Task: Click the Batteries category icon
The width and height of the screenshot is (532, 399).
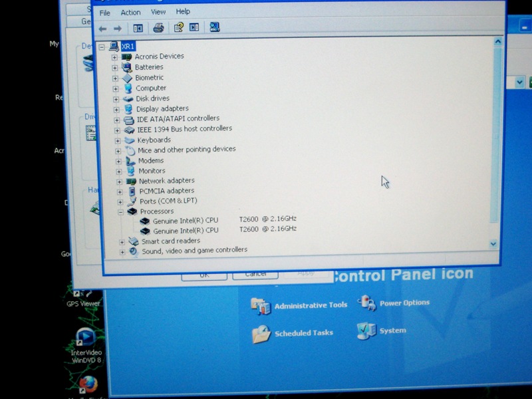Action: [x=127, y=67]
